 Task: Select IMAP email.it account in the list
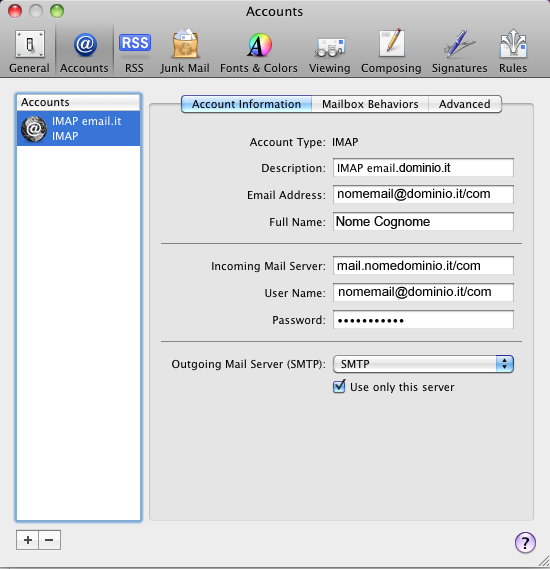[78, 128]
